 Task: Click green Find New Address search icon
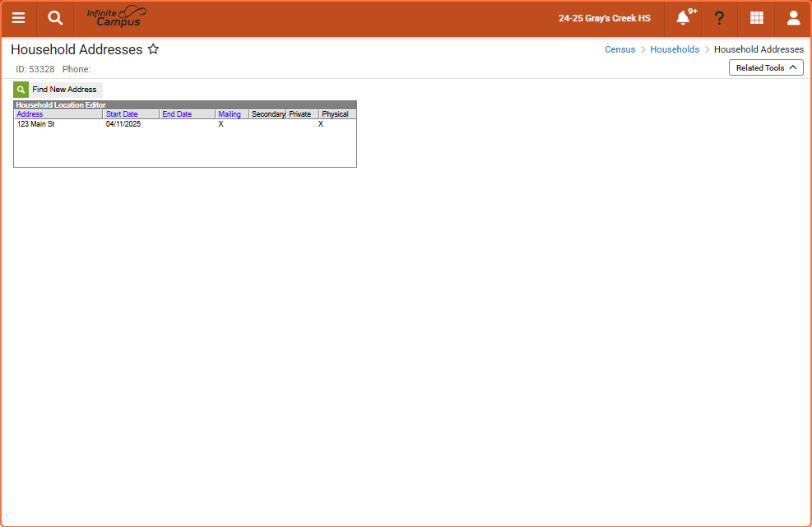pyautogui.click(x=21, y=90)
